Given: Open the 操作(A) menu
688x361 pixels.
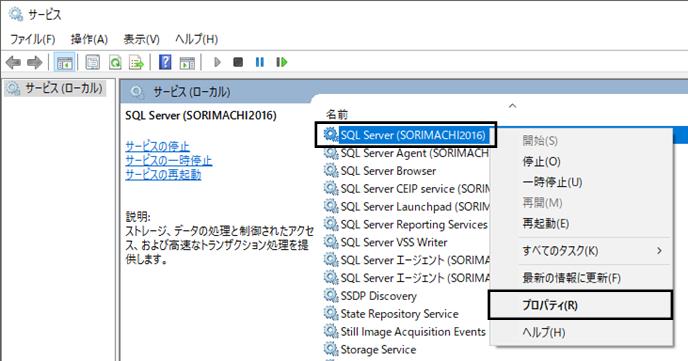Looking at the screenshot, I should point(89,39).
